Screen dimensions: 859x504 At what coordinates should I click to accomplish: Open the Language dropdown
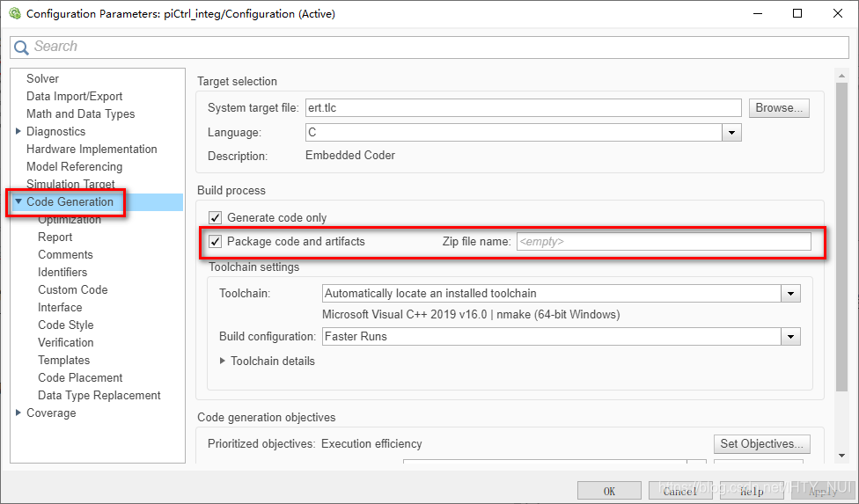point(731,133)
